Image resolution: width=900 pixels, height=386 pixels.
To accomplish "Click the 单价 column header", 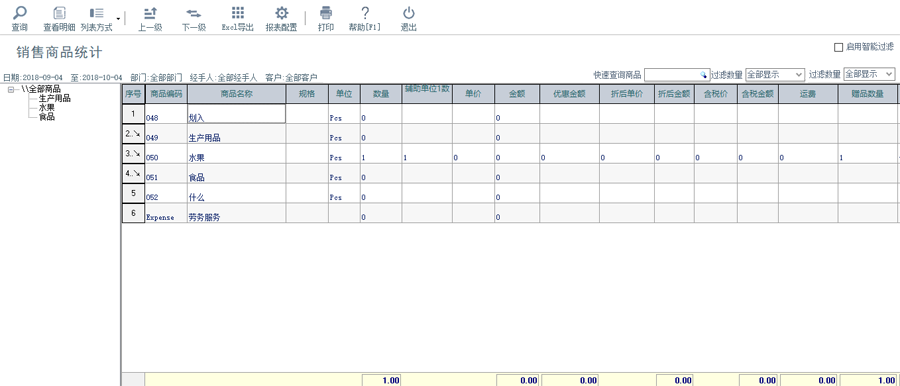I will coord(474,94).
